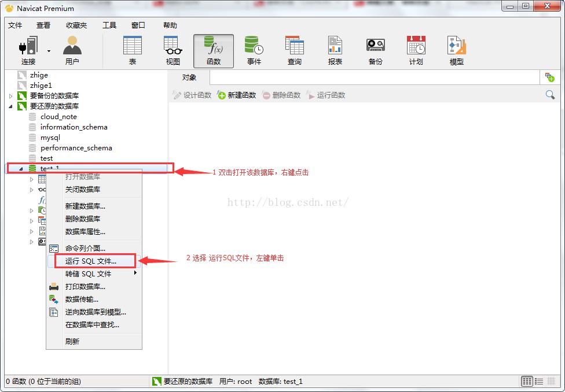Open the 备份 backup view

click(376, 50)
